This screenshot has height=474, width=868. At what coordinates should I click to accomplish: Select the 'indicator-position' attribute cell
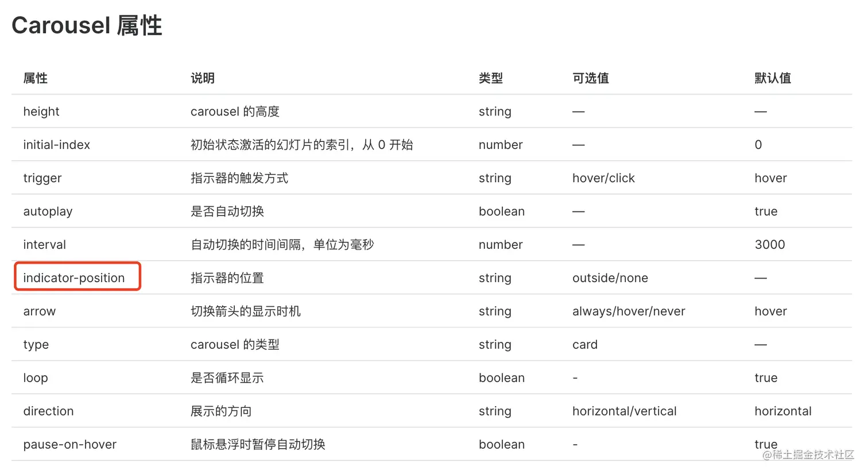(x=74, y=278)
